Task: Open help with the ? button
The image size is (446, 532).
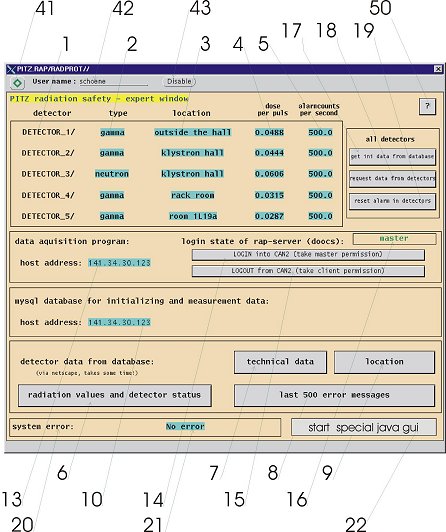Action: click(x=427, y=107)
